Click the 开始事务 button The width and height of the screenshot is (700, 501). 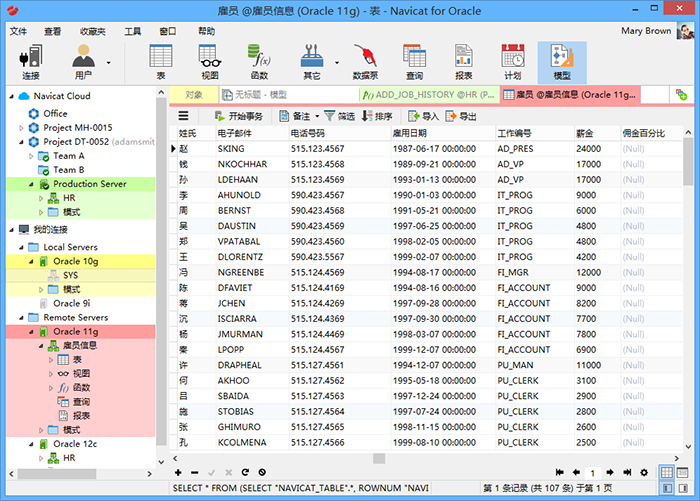pyautogui.click(x=238, y=116)
